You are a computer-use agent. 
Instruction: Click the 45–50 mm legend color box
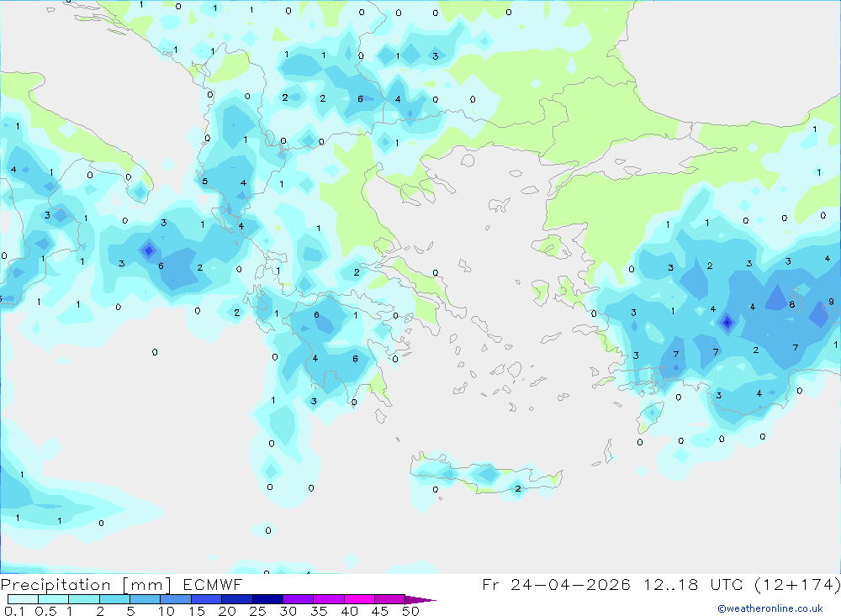tap(390, 599)
